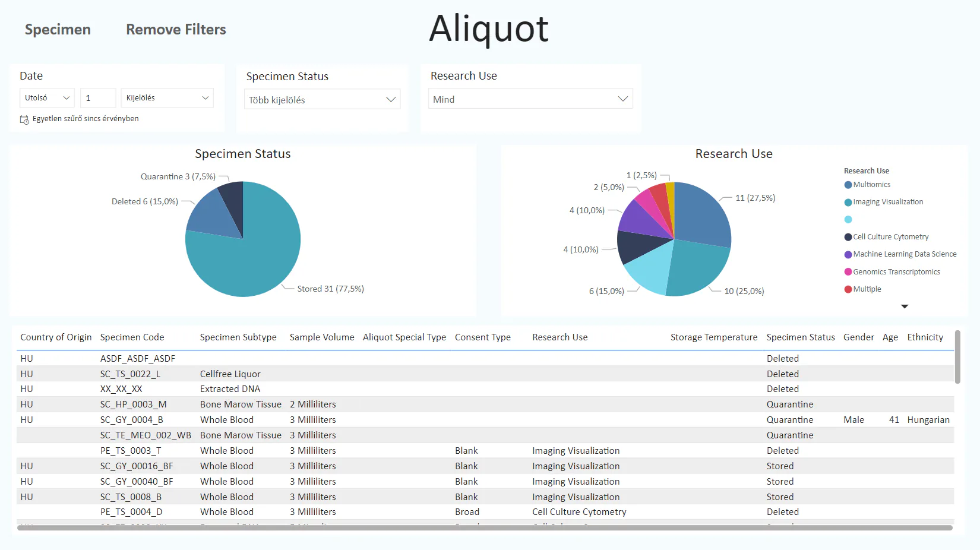Click Machine Learning Data Science legend entry
980x550 pixels.
tap(900, 254)
